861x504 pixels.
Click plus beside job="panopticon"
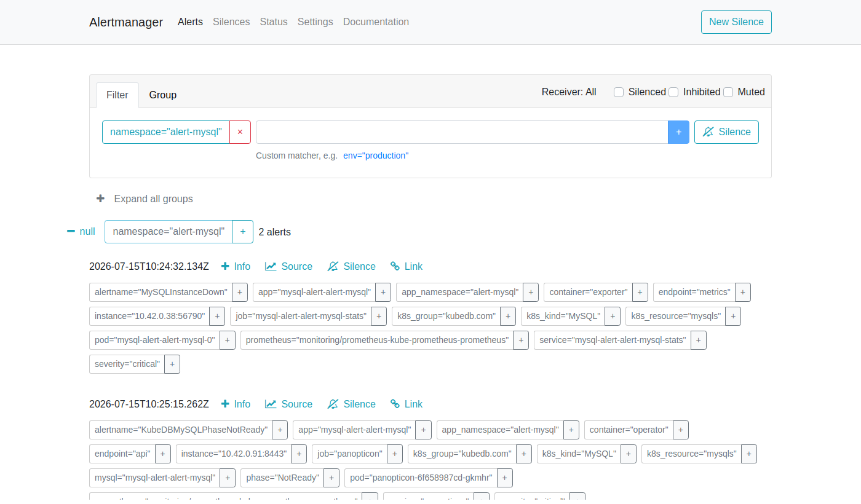[395, 454]
